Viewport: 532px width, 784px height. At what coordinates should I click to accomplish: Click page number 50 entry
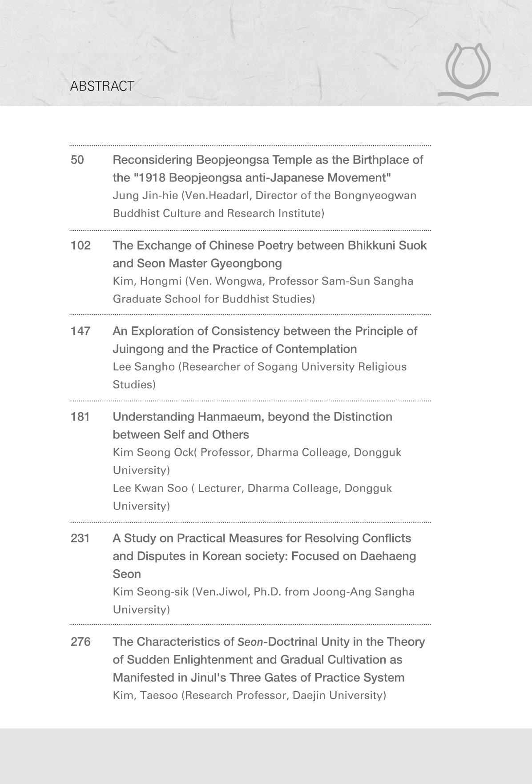click(77, 160)
